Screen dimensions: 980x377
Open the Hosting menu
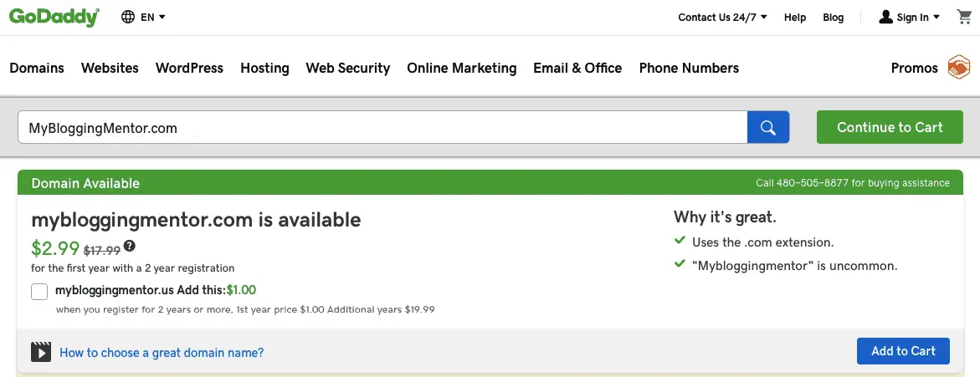point(265,68)
